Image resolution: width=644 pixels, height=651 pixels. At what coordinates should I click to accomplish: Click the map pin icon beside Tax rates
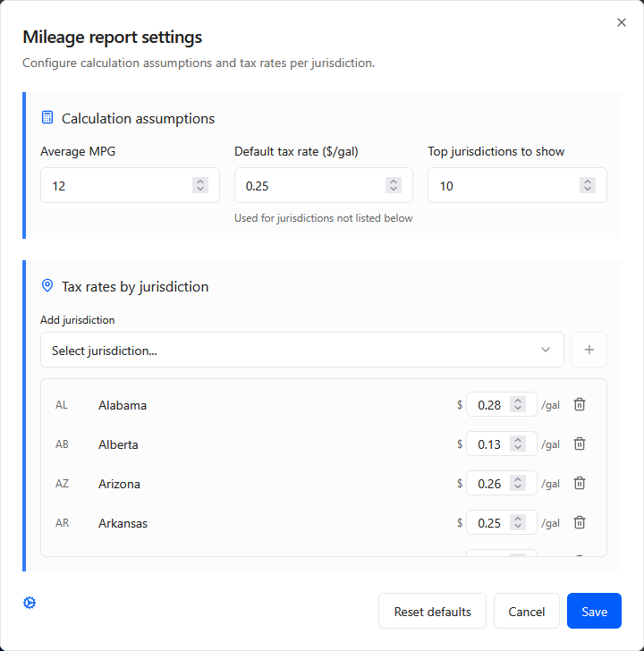tap(47, 285)
